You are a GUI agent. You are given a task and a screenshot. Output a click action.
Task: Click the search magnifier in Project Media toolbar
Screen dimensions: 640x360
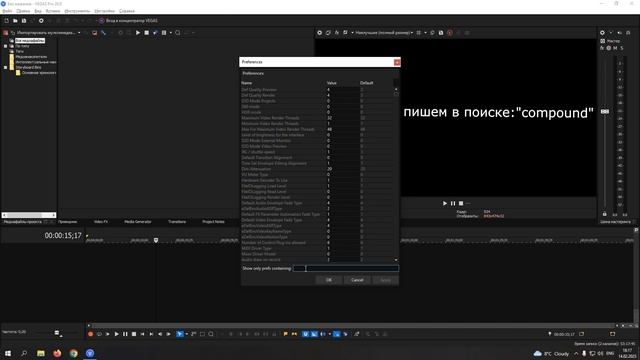[x=178, y=33]
